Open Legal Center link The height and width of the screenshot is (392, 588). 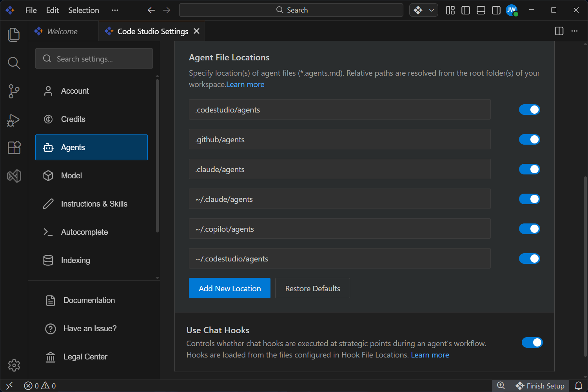click(x=85, y=357)
